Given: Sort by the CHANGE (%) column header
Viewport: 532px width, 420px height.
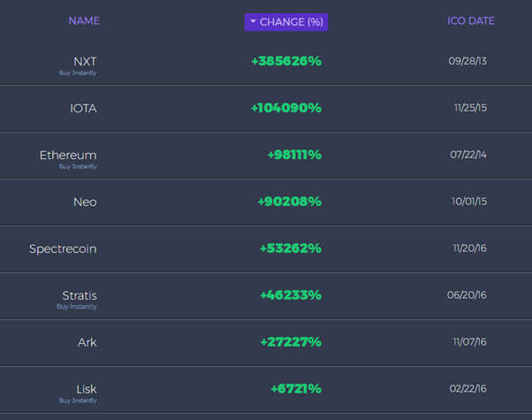Looking at the screenshot, I should pyautogui.click(x=286, y=22).
